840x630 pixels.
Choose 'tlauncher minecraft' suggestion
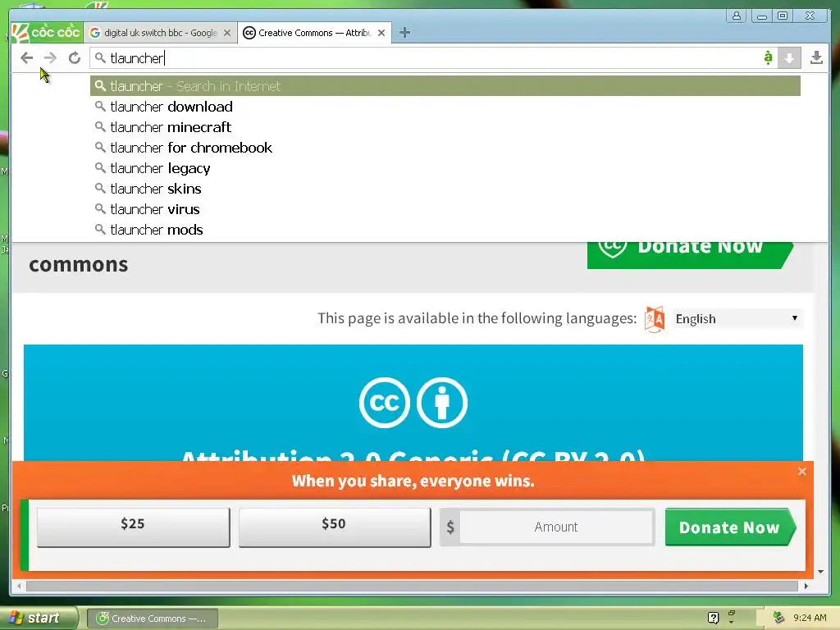point(445,127)
